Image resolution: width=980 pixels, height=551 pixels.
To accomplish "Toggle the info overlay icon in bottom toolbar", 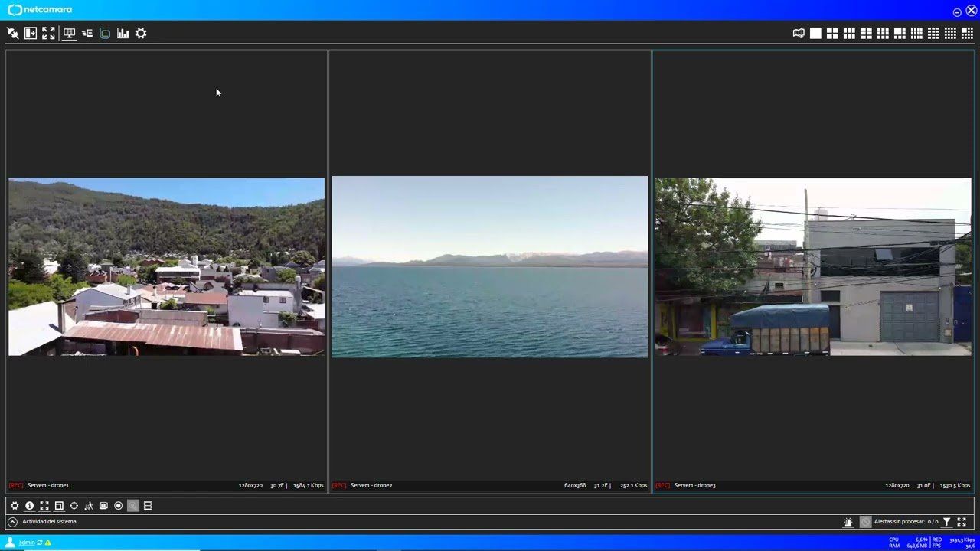I will point(29,506).
